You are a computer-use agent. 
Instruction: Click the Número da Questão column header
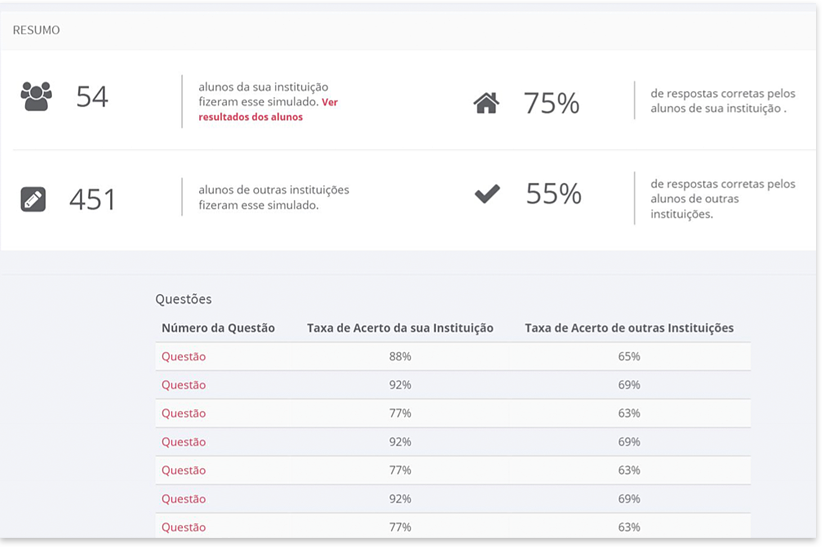pos(218,328)
